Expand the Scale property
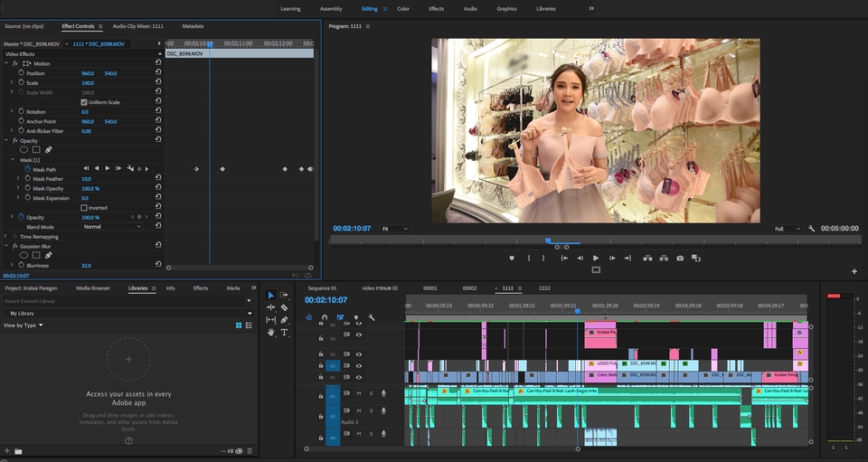 (12, 82)
